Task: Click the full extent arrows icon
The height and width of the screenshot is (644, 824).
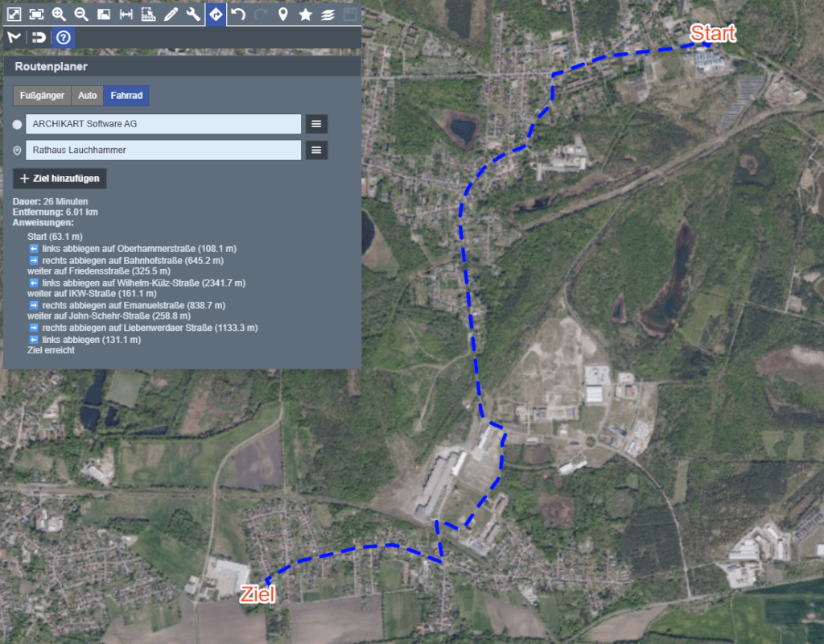Action: click(x=14, y=14)
